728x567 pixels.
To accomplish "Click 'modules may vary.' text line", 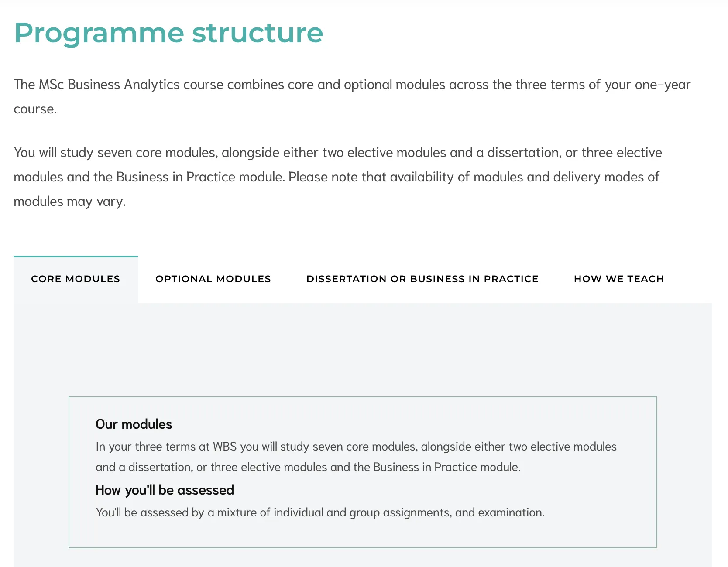I will [70, 202].
